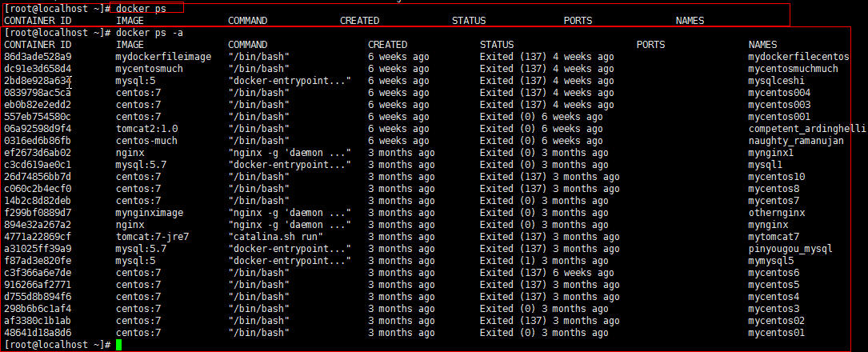Select container name mycentosmuchmuch
868x352 pixels.
[x=793, y=69]
